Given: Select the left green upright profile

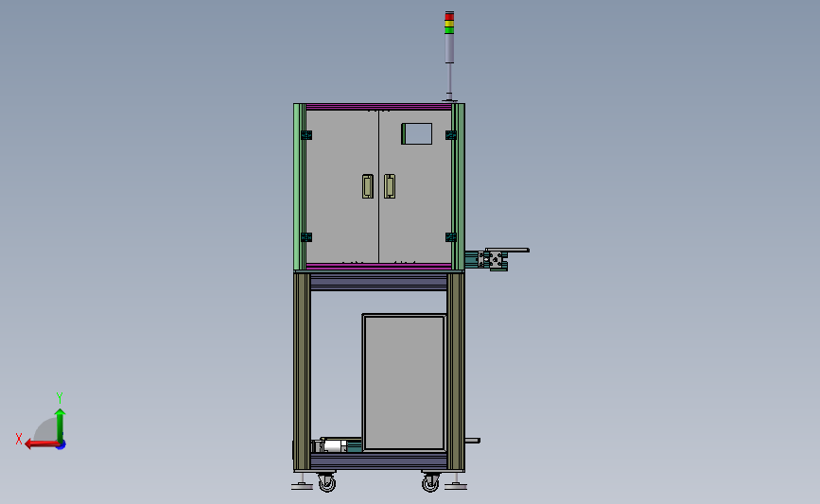Looking at the screenshot, I should point(300,186).
